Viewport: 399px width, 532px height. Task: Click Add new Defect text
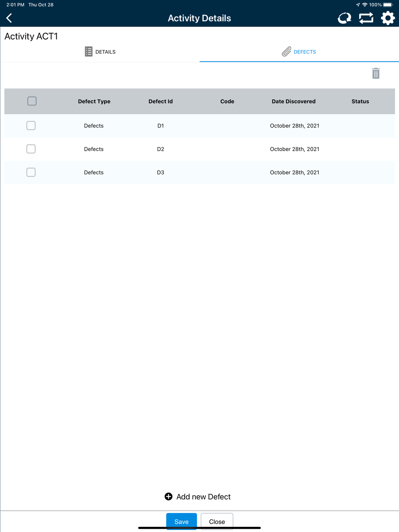[203, 497]
